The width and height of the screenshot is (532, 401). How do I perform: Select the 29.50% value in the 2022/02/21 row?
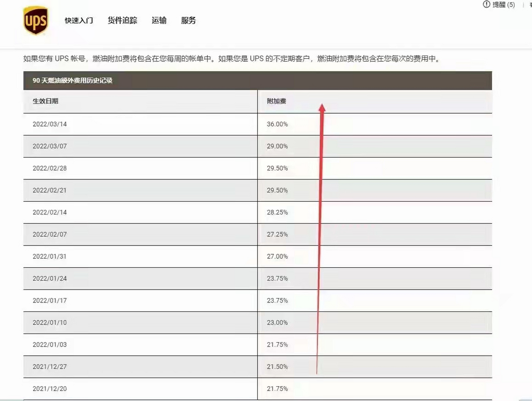click(277, 190)
